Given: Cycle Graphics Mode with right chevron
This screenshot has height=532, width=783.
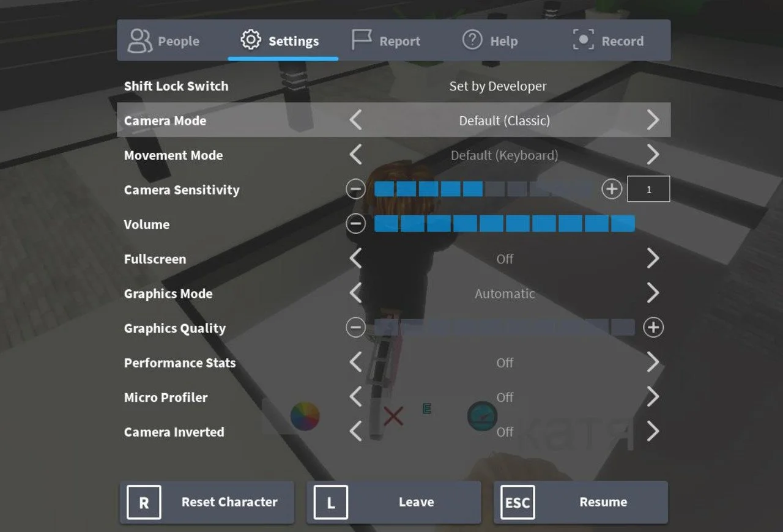Looking at the screenshot, I should tap(653, 294).
